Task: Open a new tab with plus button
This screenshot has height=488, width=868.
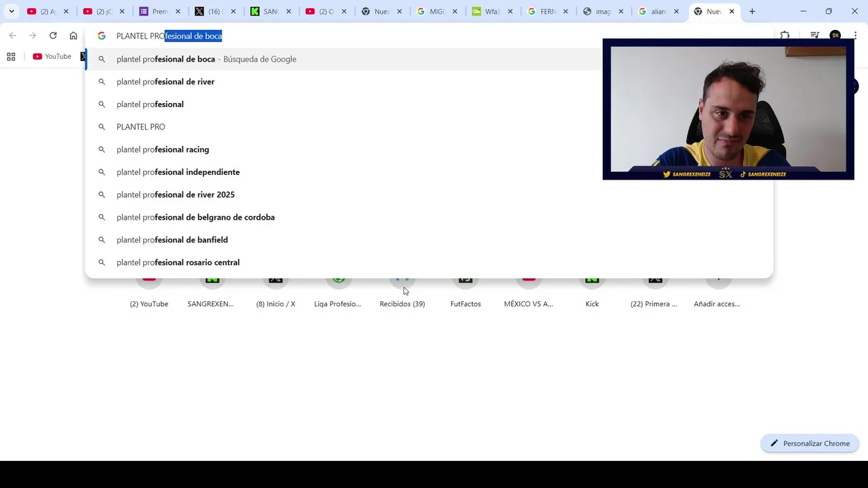Action: coord(752,12)
